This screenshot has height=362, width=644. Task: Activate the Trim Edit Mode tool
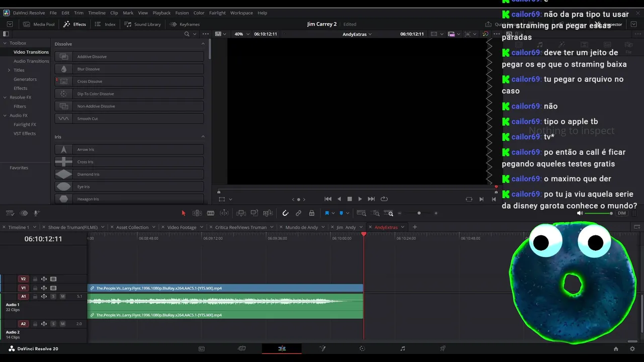pyautogui.click(x=197, y=213)
